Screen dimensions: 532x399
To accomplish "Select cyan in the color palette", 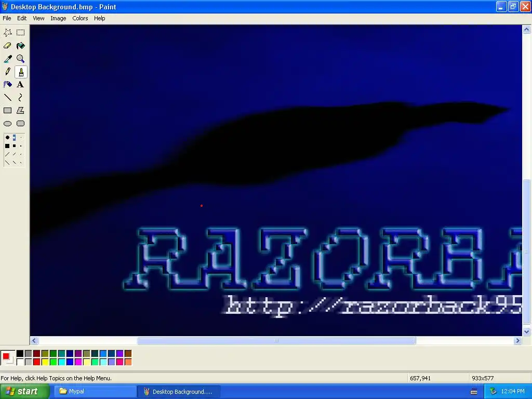I will coord(61,362).
